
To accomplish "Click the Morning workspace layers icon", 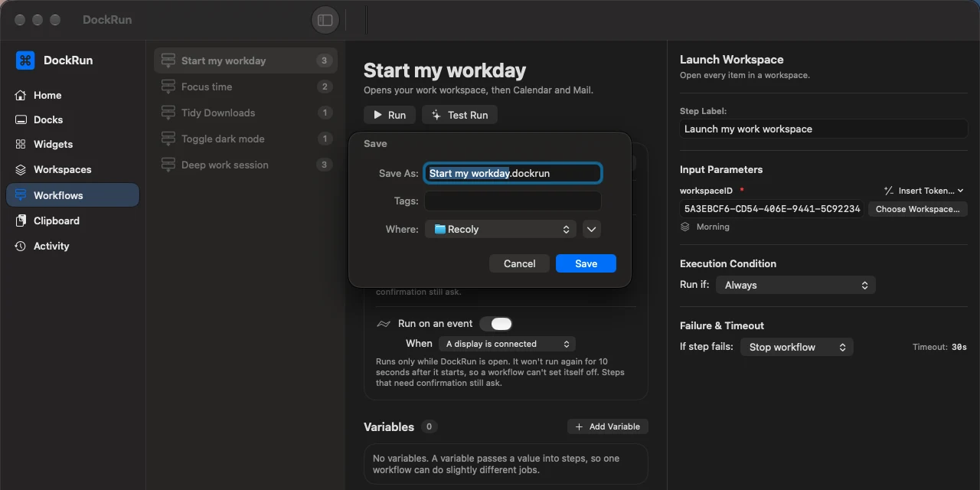I will click(x=685, y=227).
